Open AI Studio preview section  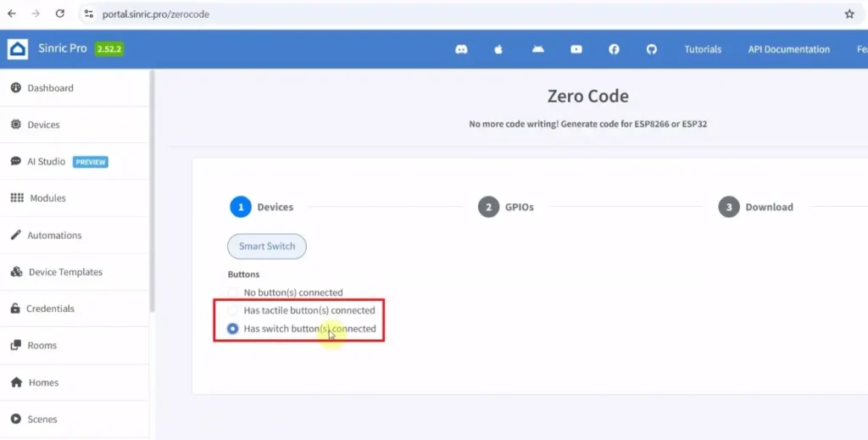[47, 161]
